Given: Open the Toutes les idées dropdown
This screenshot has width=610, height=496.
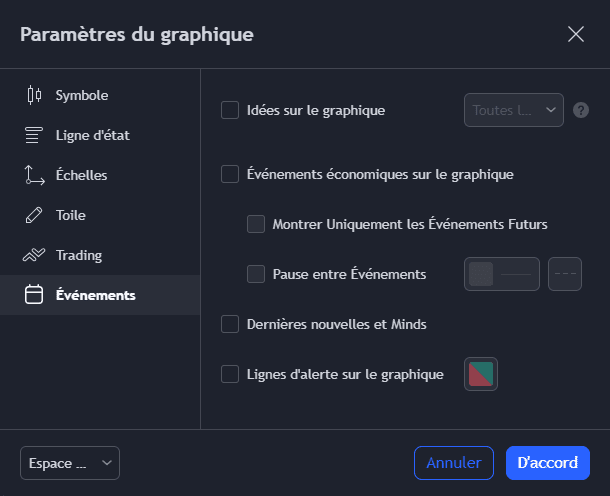Looking at the screenshot, I should [514, 110].
